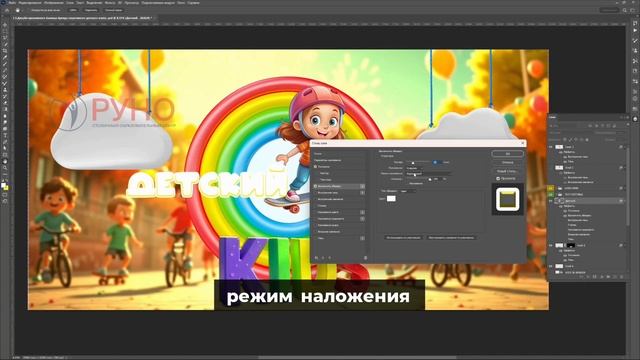Delete layer using Layers panel trash icon

coord(621,277)
